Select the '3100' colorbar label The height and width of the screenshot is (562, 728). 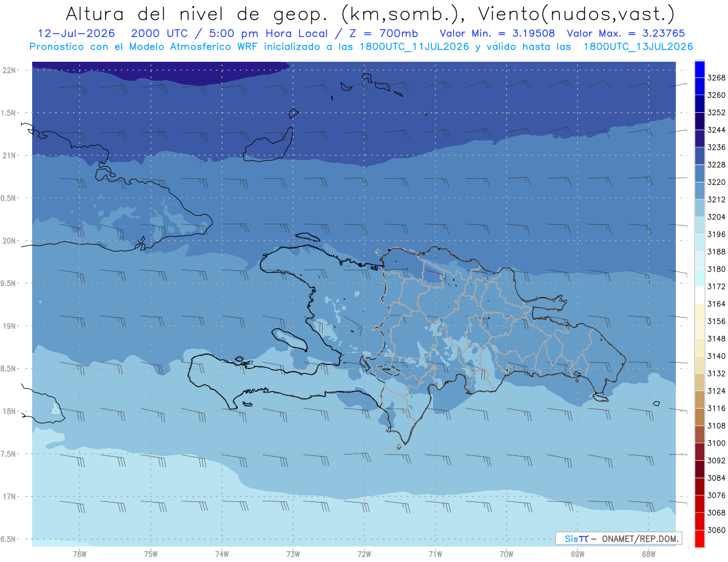point(716,443)
